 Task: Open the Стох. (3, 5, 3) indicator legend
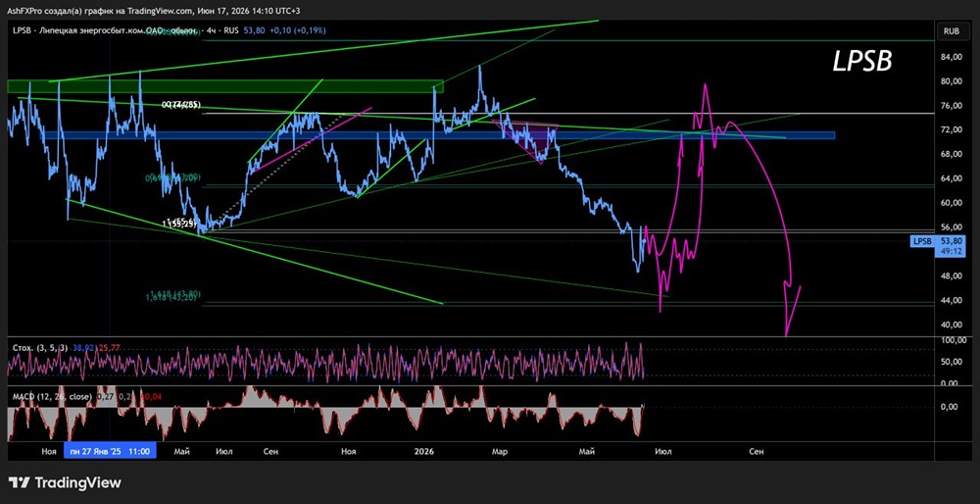coord(39,347)
